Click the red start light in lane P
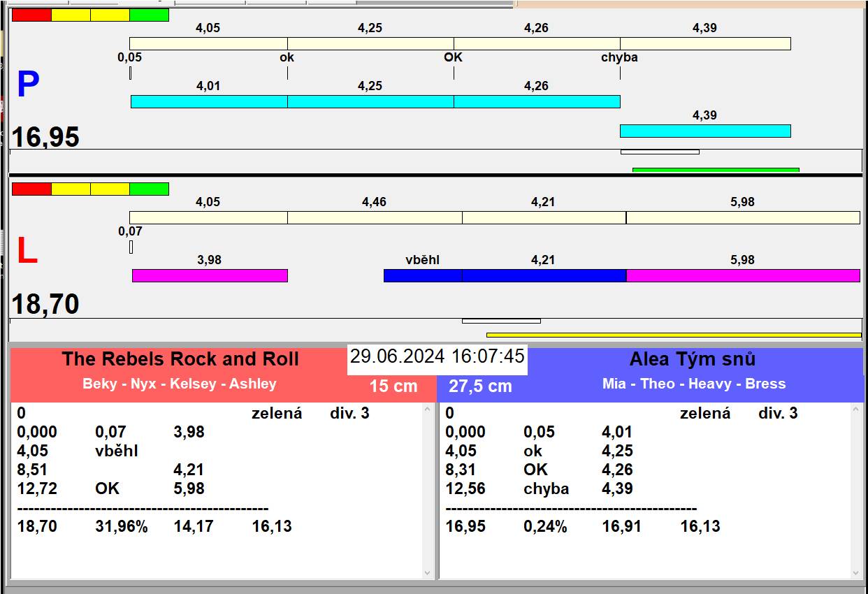This screenshot has width=868, height=594. [x=31, y=15]
